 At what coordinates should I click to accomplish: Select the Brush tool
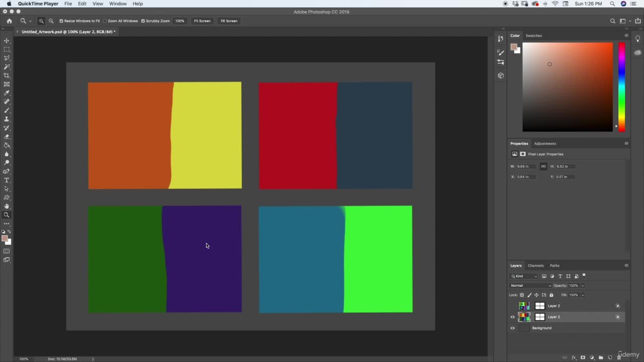coord(7,110)
